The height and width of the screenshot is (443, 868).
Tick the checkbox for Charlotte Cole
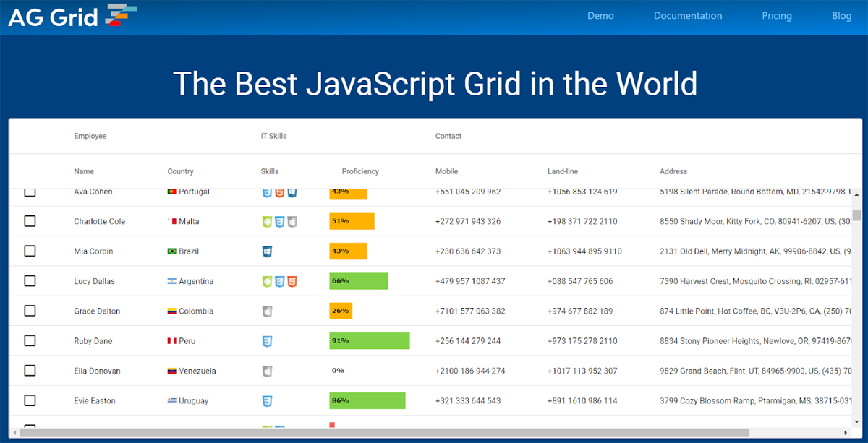coord(30,221)
